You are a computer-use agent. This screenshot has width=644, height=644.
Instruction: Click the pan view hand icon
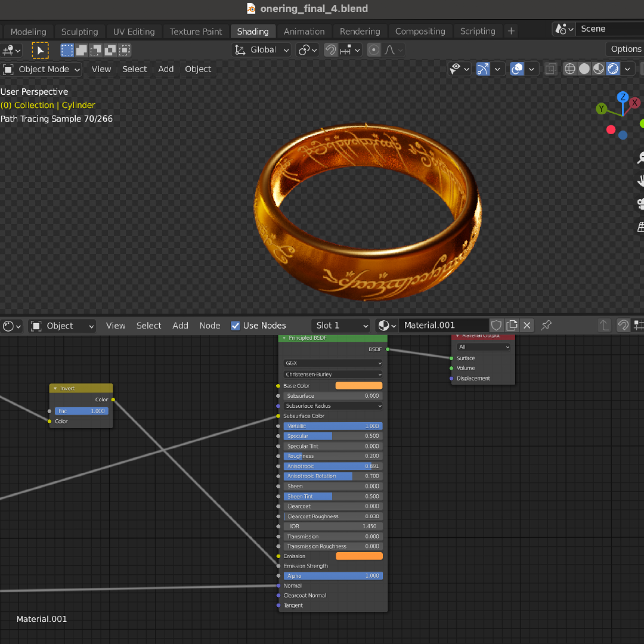click(640, 181)
